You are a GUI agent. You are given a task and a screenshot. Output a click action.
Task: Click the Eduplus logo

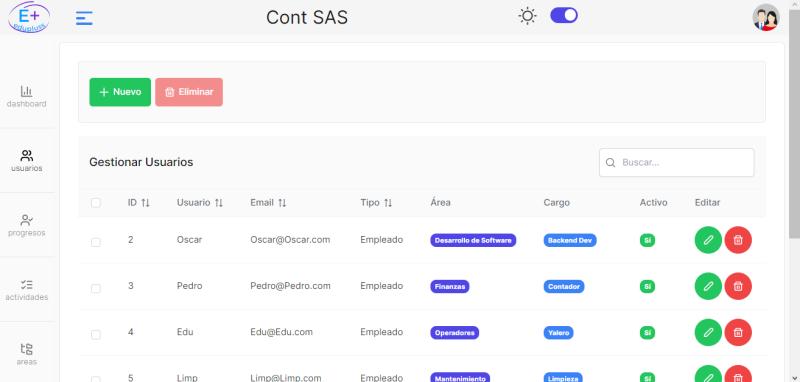pyautogui.click(x=29, y=17)
